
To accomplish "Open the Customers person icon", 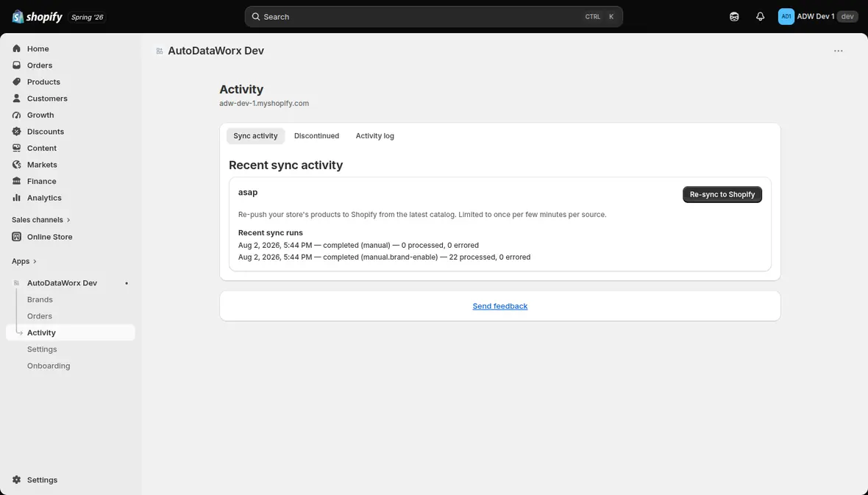I will click(17, 99).
